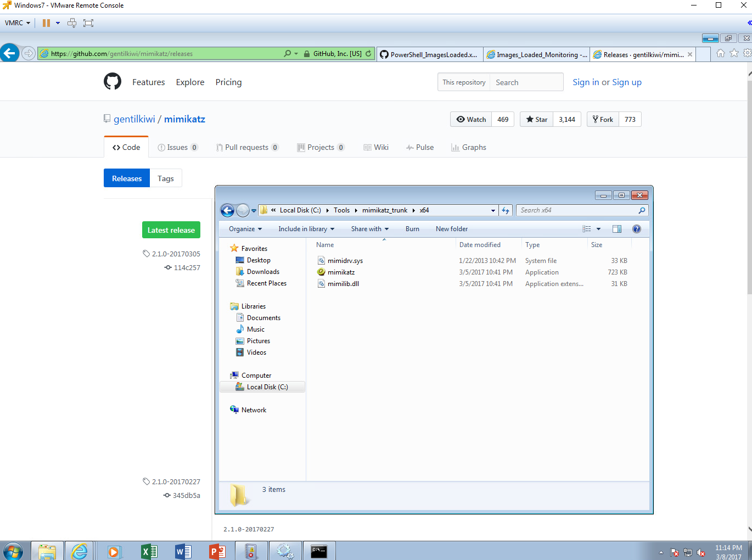Go forward in Internet Explorer browser
This screenshot has width=752, height=560.
click(29, 53)
